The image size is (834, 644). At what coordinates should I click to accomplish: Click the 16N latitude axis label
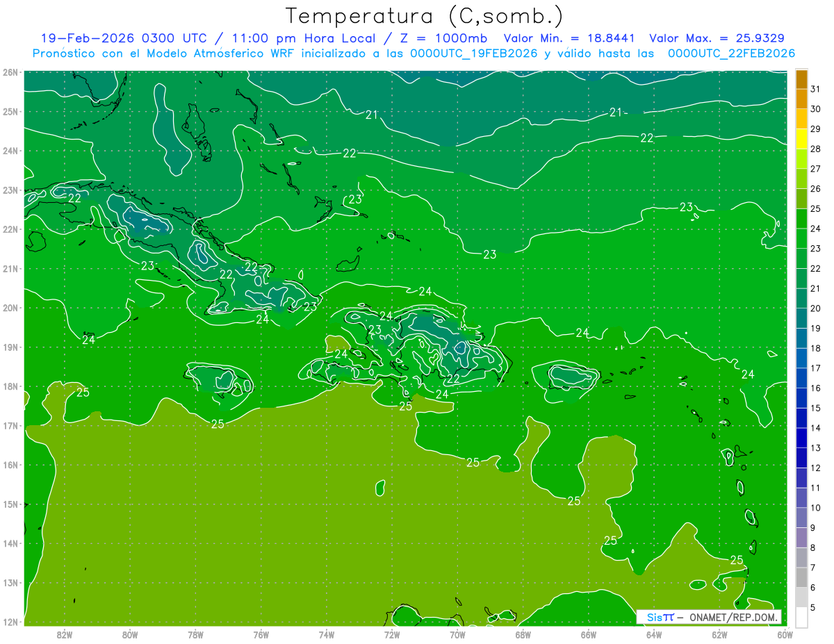pyautogui.click(x=10, y=465)
